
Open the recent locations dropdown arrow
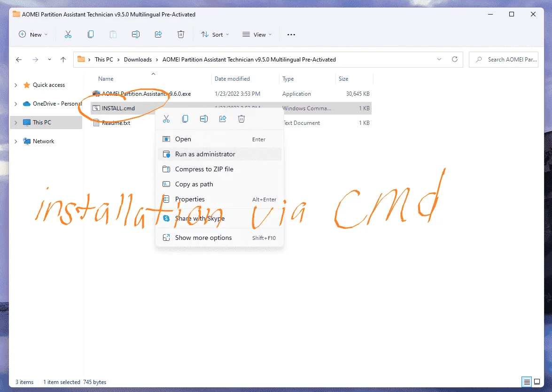(49, 60)
